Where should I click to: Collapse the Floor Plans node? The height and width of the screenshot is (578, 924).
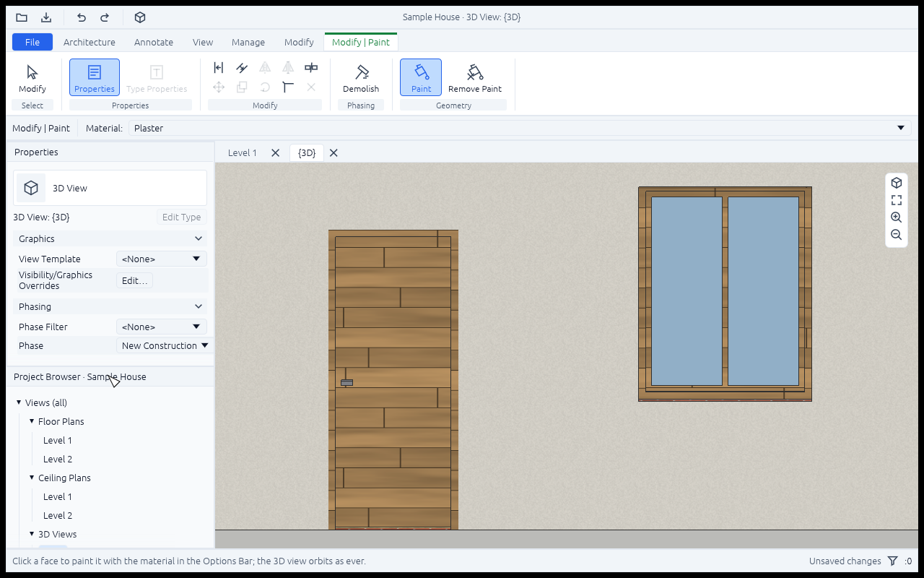32,421
